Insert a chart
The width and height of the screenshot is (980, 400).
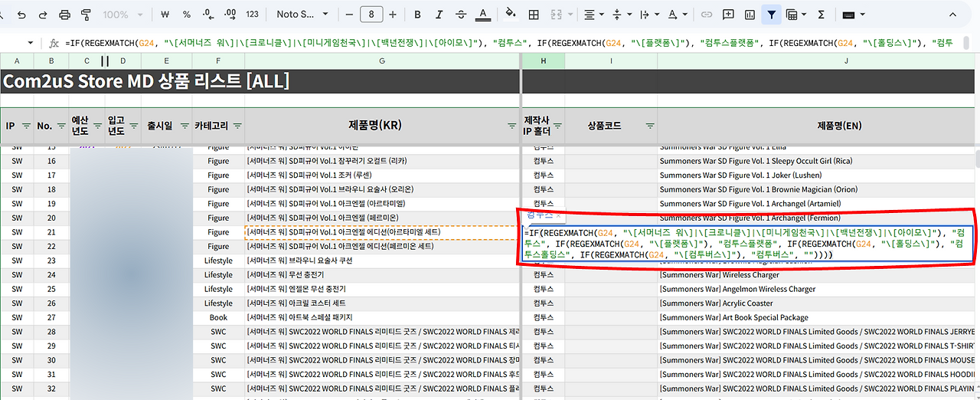750,15
